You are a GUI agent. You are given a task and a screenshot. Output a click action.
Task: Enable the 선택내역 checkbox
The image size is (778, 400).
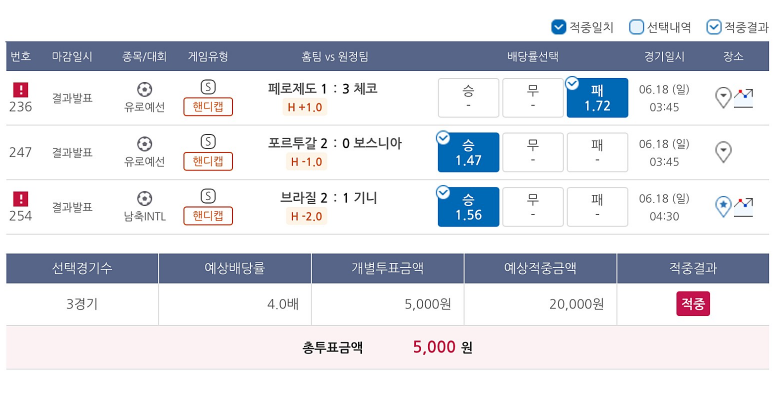pos(636,27)
